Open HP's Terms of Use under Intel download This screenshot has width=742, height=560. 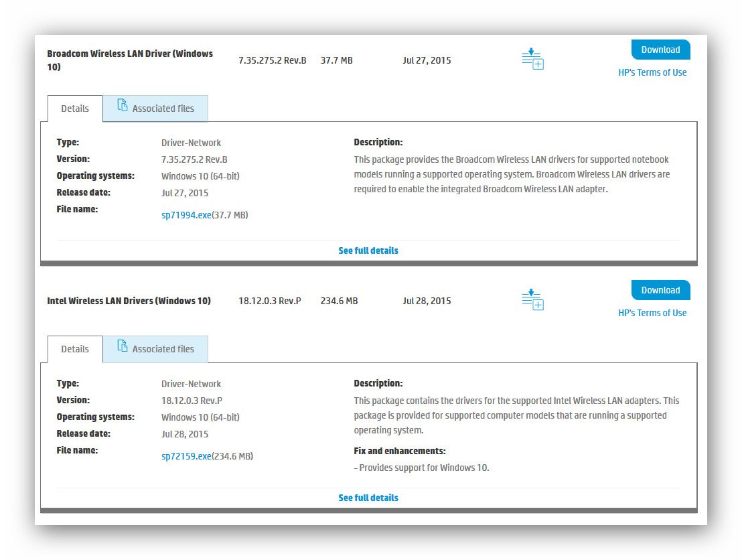coord(652,313)
